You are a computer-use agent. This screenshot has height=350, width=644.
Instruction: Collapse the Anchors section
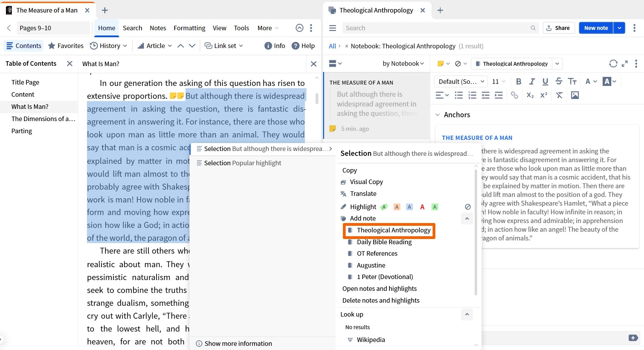pyautogui.click(x=438, y=115)
